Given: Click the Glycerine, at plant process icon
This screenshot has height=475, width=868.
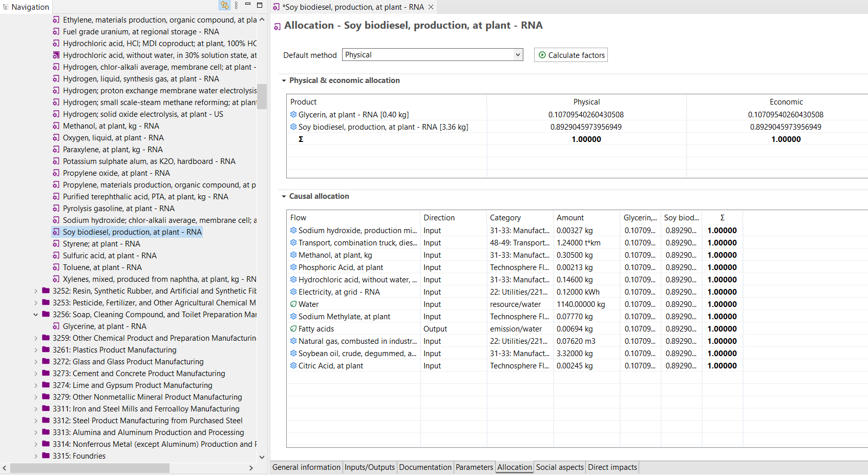Looking at the screenshot, I should pyautogui.click(x=56, y=326).
